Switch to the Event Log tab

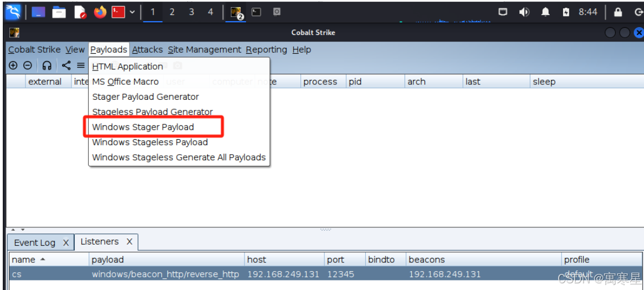point(34,243)
